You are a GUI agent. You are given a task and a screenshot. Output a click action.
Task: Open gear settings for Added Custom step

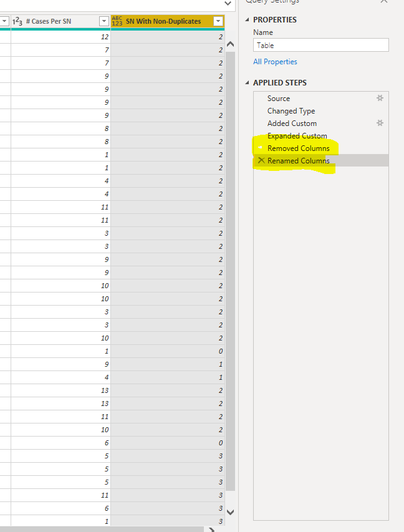click(380, 123)
